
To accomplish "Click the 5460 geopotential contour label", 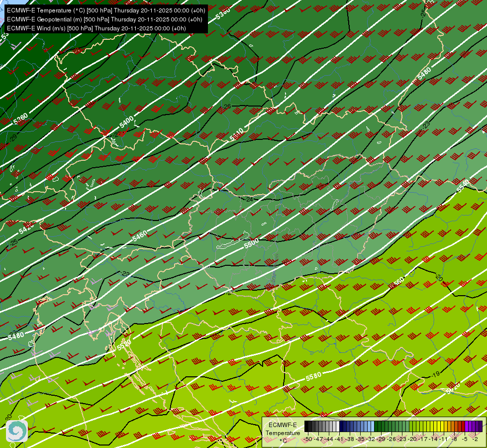I will tap(140, 236).
